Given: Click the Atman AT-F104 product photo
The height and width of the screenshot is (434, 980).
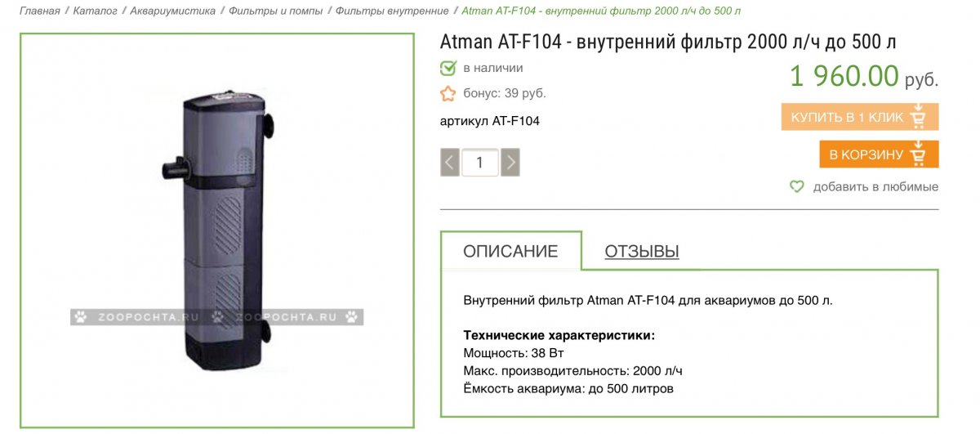Looking at the screenshot, I should pos(217,230).
